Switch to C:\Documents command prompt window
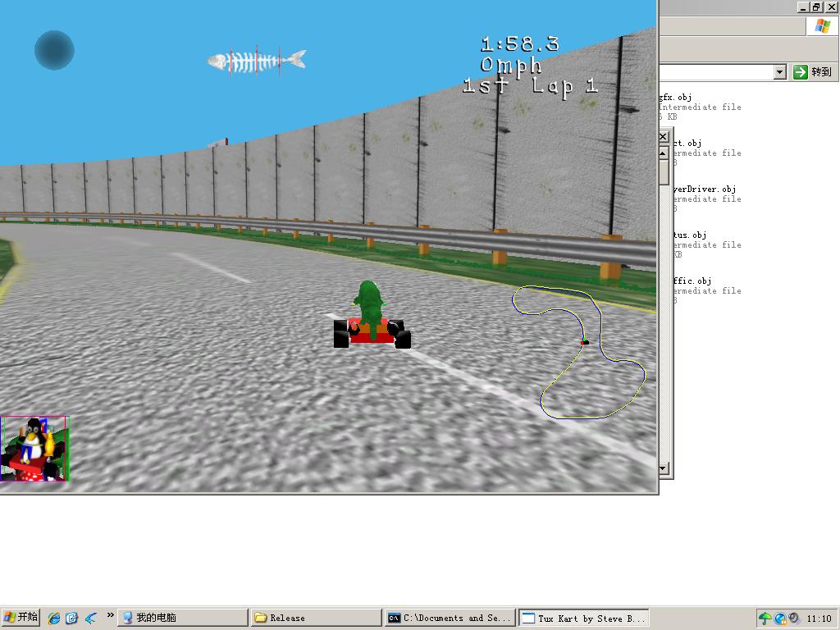This screenshot has height=630, width=840. click(450, 618)
